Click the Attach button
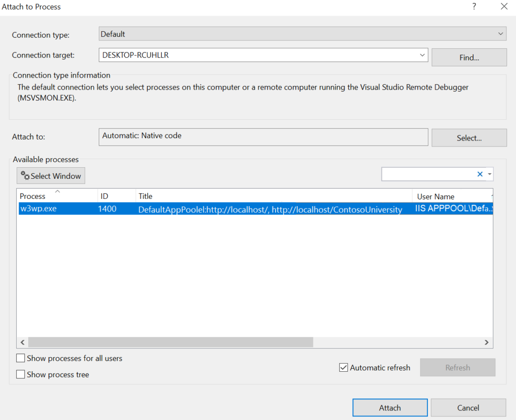The height and width of the screenshot is (420, 516). tap(390, 408)
